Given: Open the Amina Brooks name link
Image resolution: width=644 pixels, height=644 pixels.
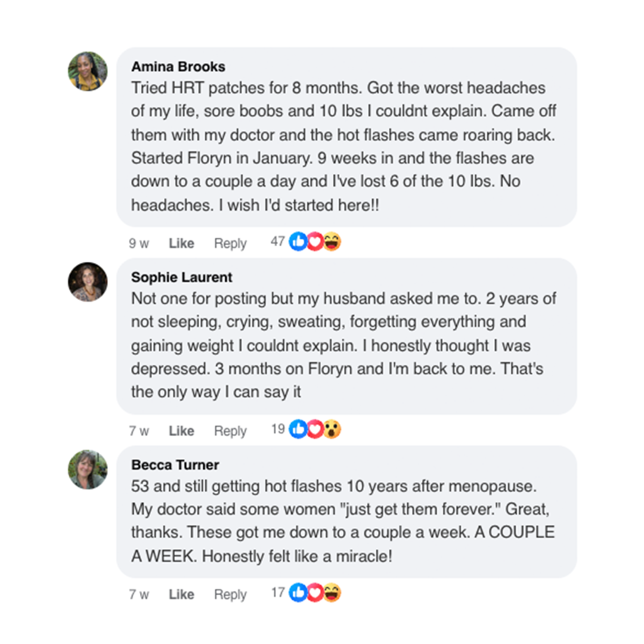Looking at the screenshot, I should pyautogui.click(x=178, y=67).
